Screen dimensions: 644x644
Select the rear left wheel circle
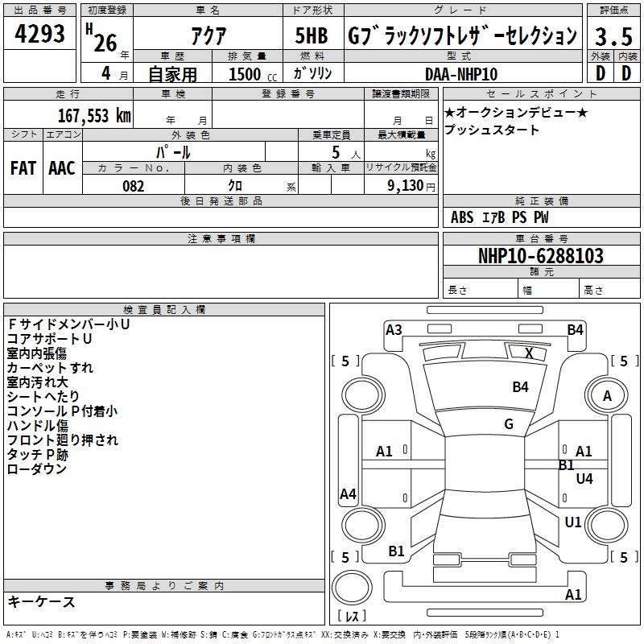coord(363,525)
